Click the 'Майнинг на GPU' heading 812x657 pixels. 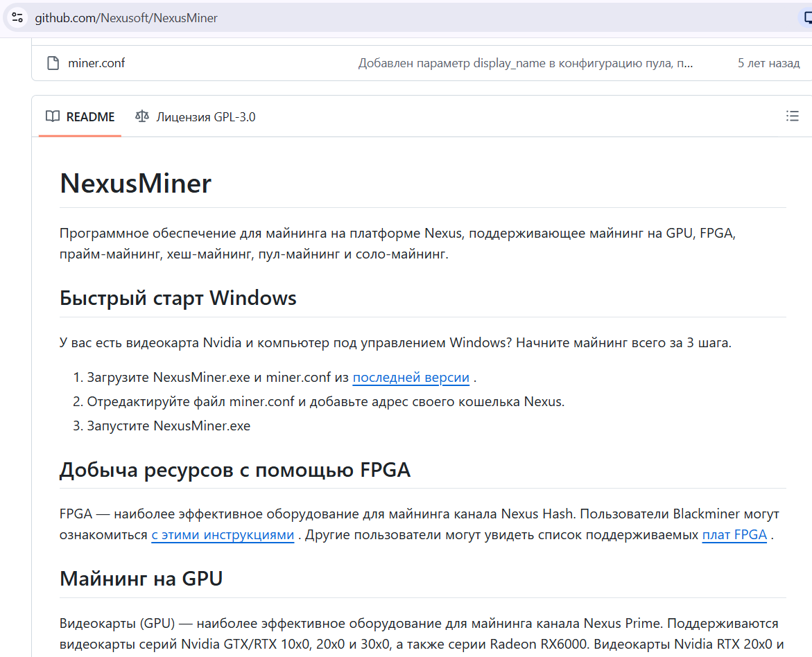(141, 579)
